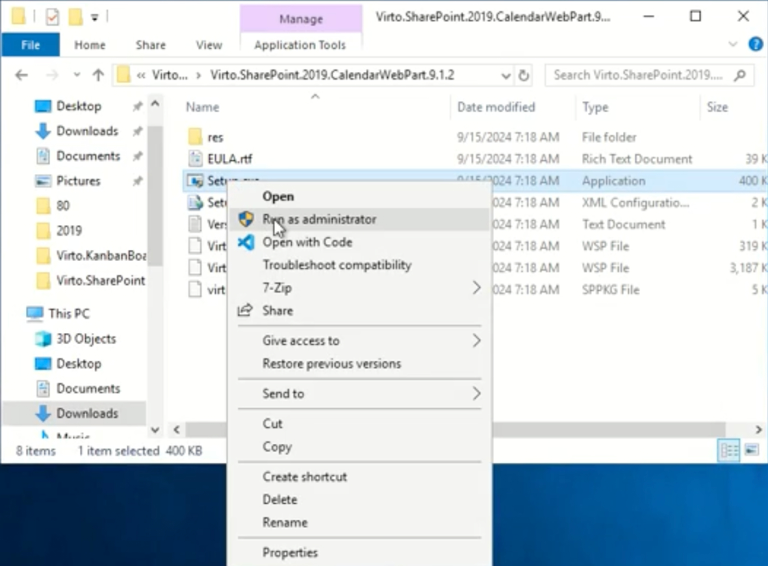Select Desktop in Quick access
Viewport: 768px width, 566px height.
point(79,106)
